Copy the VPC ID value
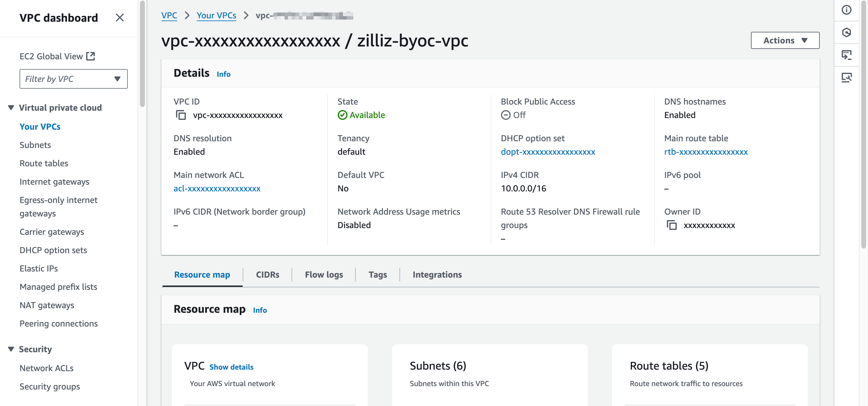868x406 pixels. point(181,115)
